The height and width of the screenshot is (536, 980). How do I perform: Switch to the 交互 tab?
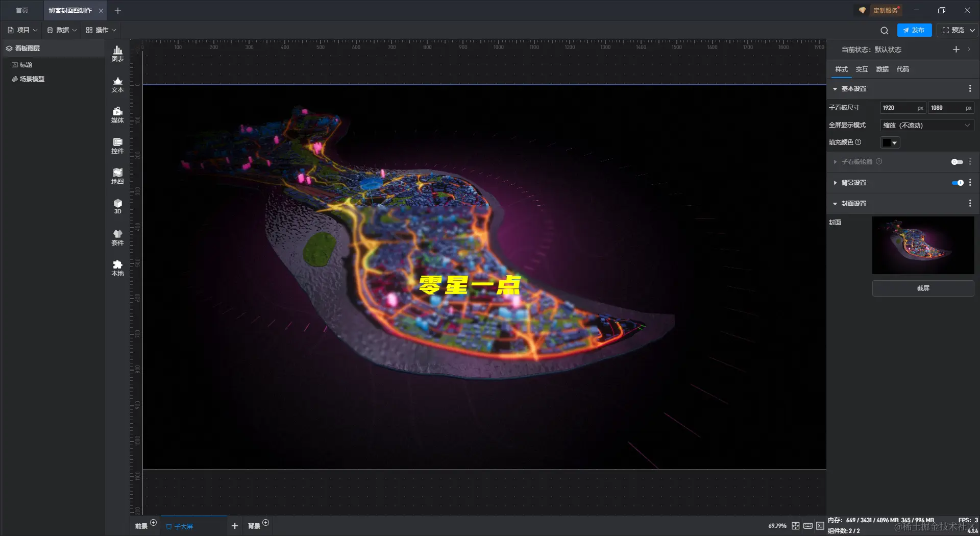[x=862, y=69]
